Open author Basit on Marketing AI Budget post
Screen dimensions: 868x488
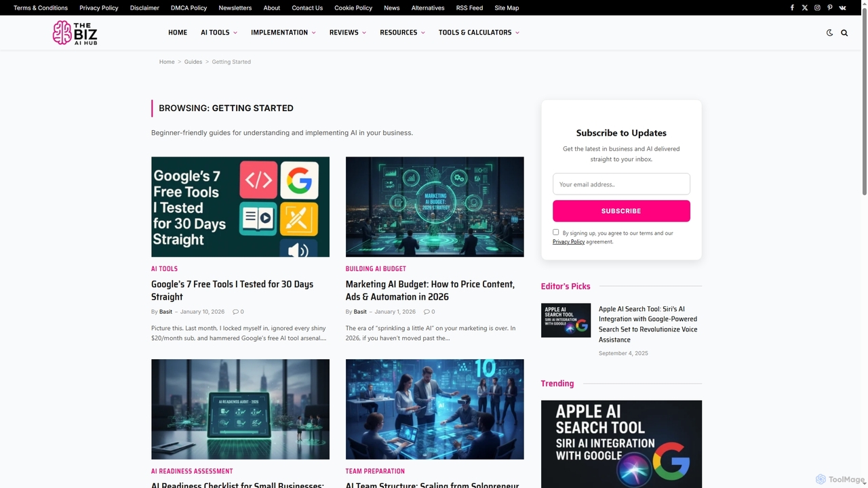(360, 312)
